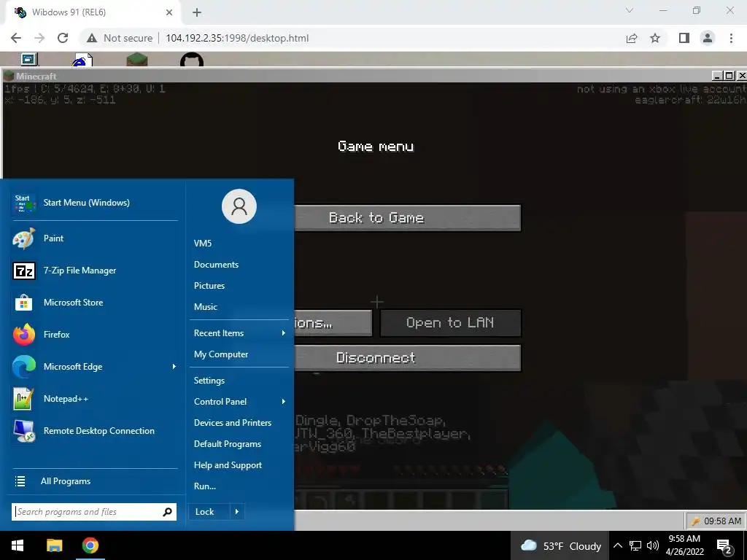The width and height of the screenshot is (747, 560).
Task: Click Minecraft grass block desktop icon
Action: click(x=137, y=60)
